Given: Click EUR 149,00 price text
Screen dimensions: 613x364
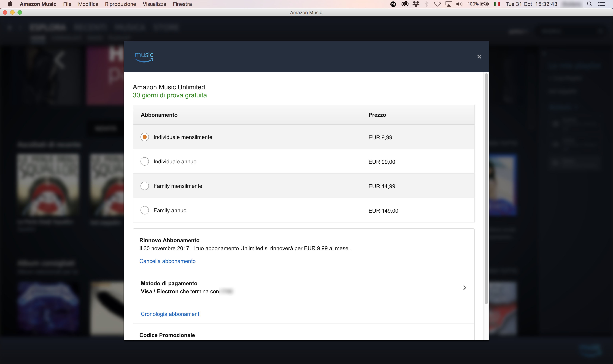Looking at the screenshot, I should [x=383, y=211].
